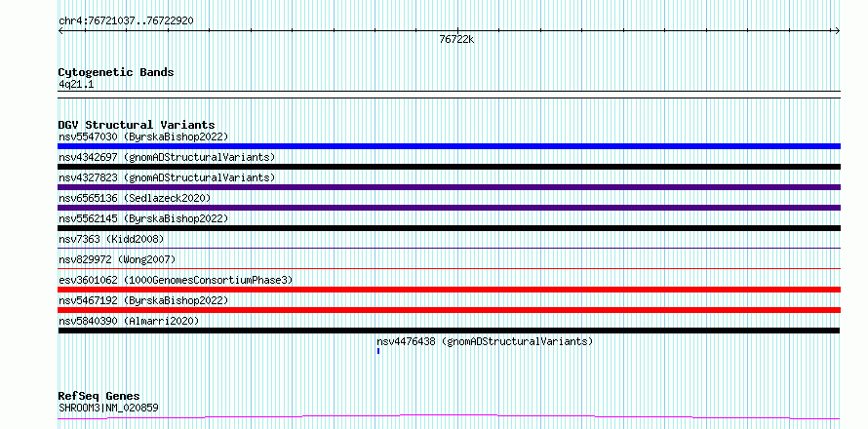Click the nsv5467192 (ByrskaBishop2022) label
This screenshot has height=429, width=868.
[x=143, y=300]
